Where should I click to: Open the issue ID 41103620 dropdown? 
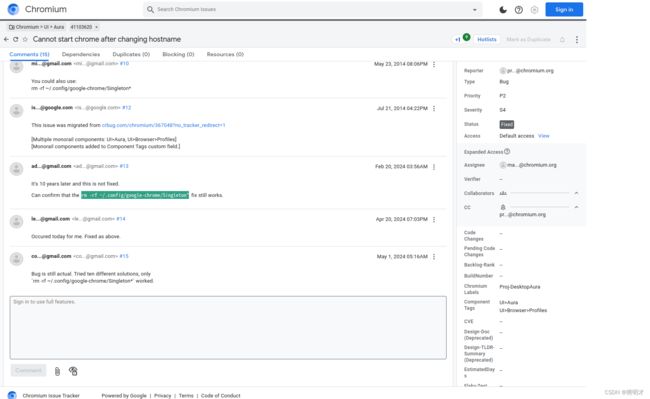click(84, 27)
